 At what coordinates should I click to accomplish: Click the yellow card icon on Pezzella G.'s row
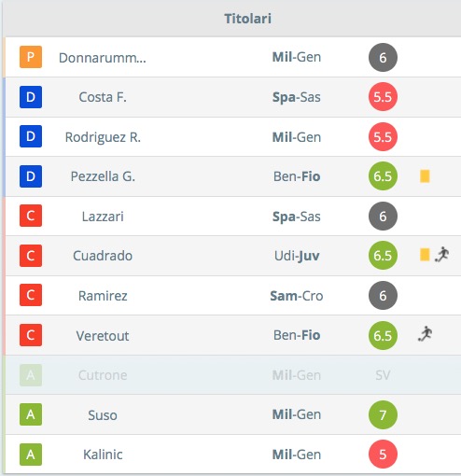click(425, 176)
